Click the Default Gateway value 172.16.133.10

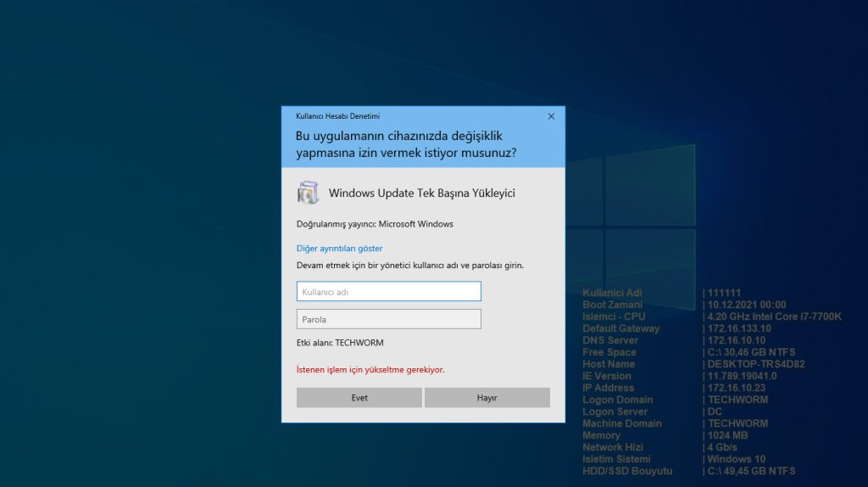coord(738,328)
